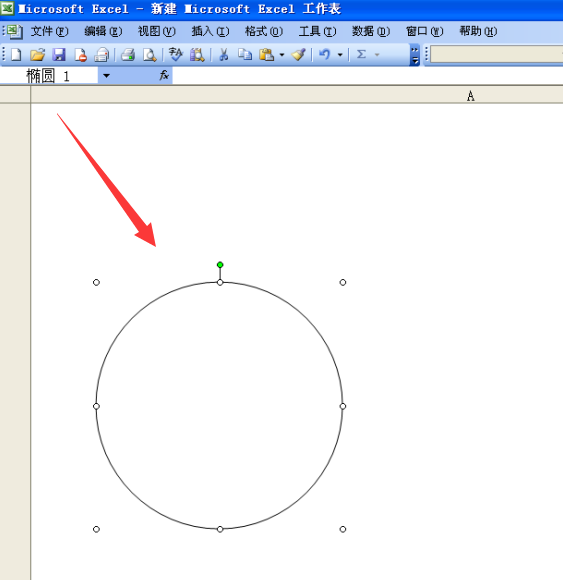The width and height of the screenshot is (563, 580).
Task: Open the 插入(I) menu
Action: 210,31
